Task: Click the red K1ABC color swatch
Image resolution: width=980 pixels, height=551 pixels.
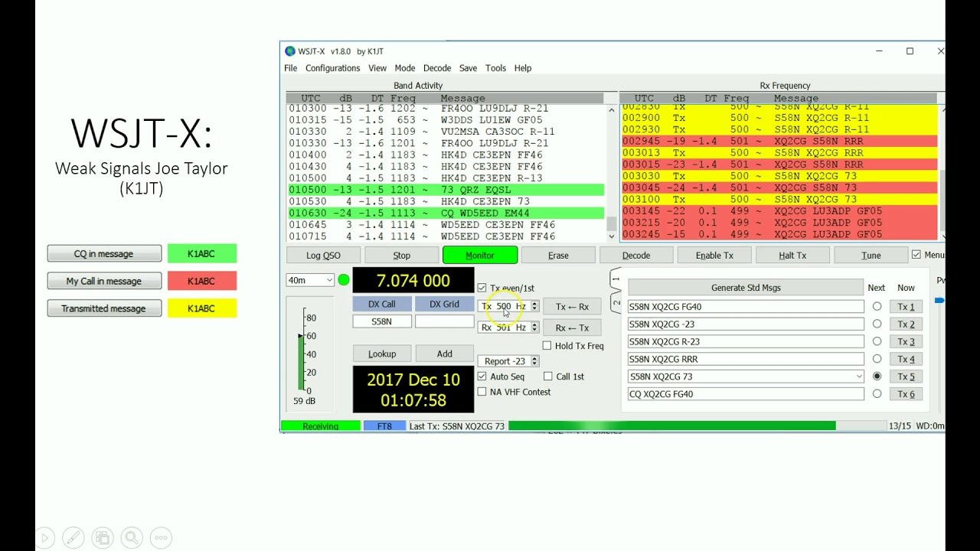Action: (x=202, y=281)
